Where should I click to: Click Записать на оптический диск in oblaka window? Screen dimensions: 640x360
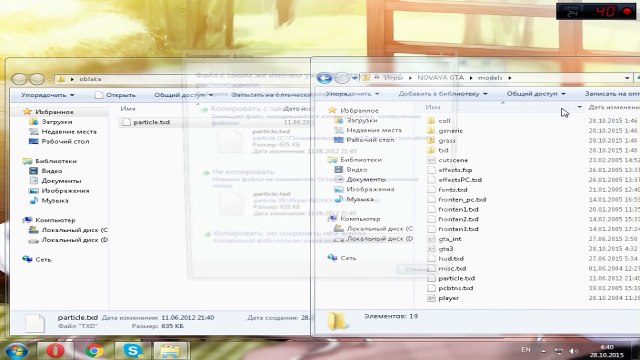271,95
